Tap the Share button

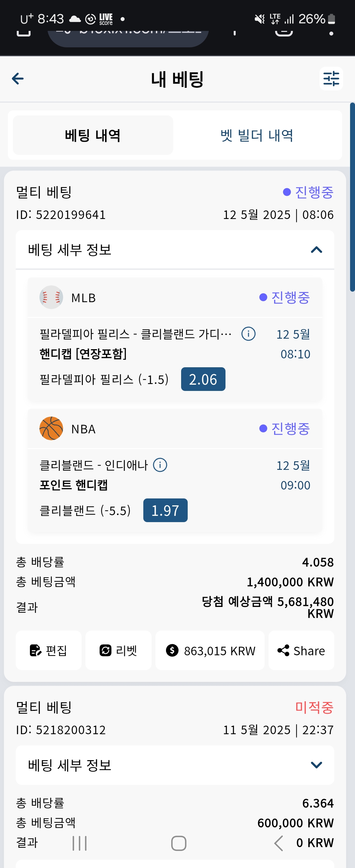[301, 650]
